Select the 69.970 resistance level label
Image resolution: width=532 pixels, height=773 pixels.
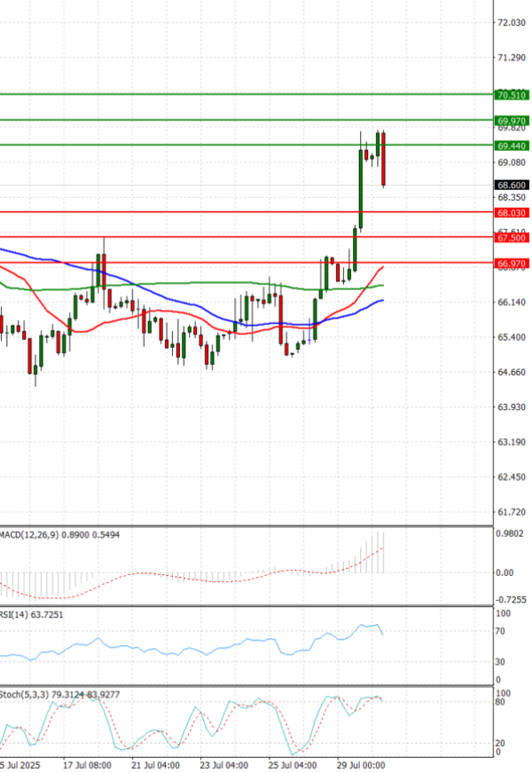point(512,121)
